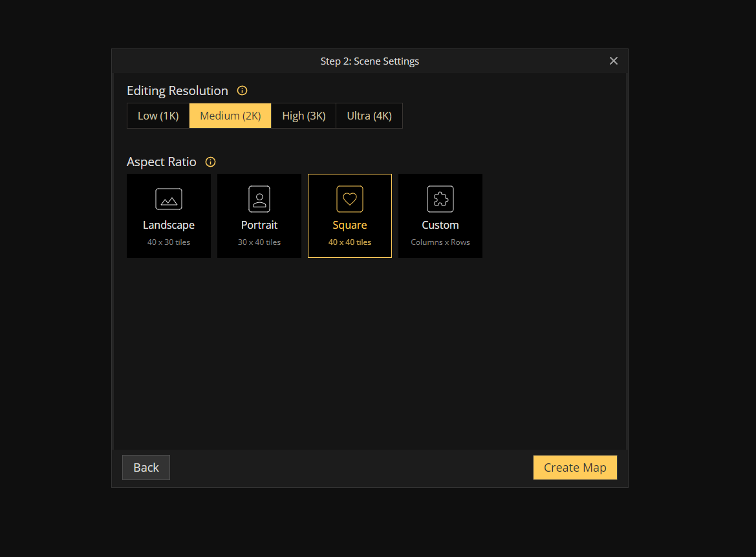Select the Square 40 x 40 aspect ratio
756x557 pixels.
point(350,216)
